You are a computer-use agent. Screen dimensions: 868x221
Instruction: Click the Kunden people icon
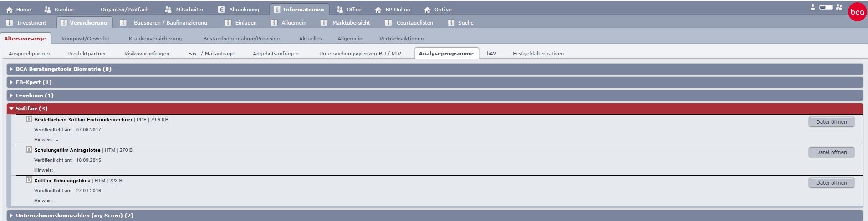tap(48, 10)
